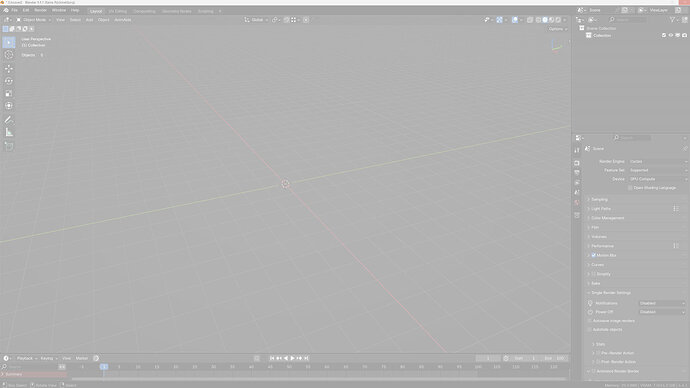Open the viewport Options button
The height and width of the screenshot is (388, 690).
point(558,29)
